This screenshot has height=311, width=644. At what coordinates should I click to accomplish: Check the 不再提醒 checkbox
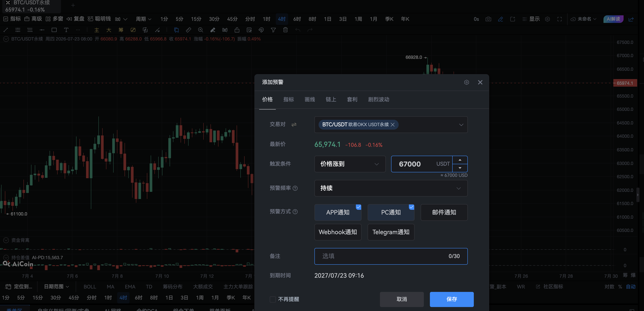[x=273, y=299]
